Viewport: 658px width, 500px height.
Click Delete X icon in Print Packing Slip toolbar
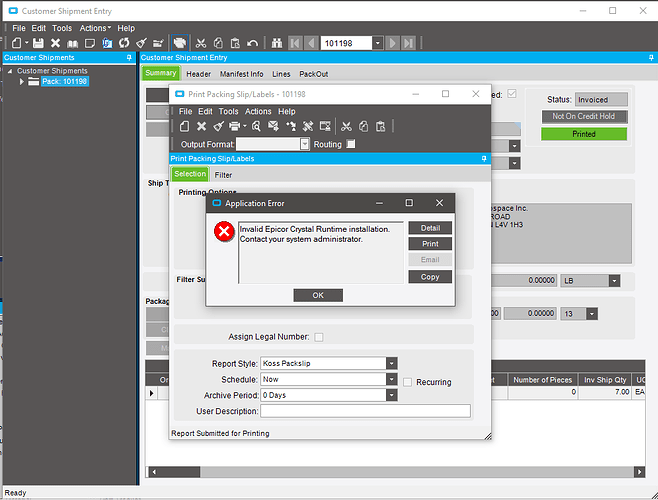click(x=201, y=126)
